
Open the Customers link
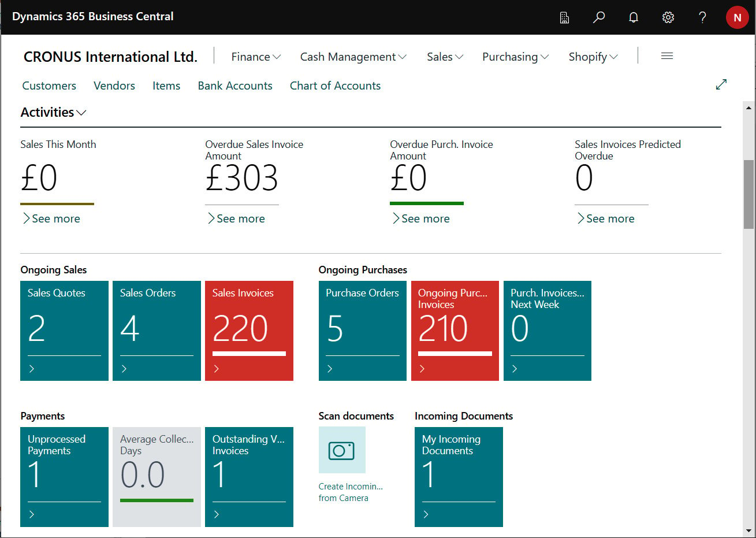pos(49,86)
